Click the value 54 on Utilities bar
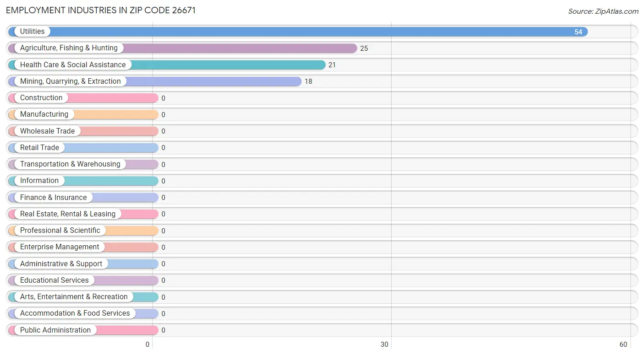This screenshot has height=355, width=644. click(x=579, y=32)
